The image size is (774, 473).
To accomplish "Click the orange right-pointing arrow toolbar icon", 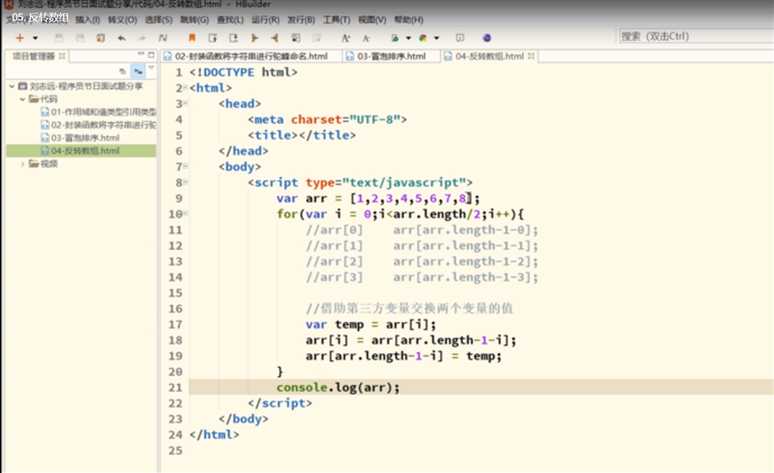I will pyautogui.click(x=254, y=38).
